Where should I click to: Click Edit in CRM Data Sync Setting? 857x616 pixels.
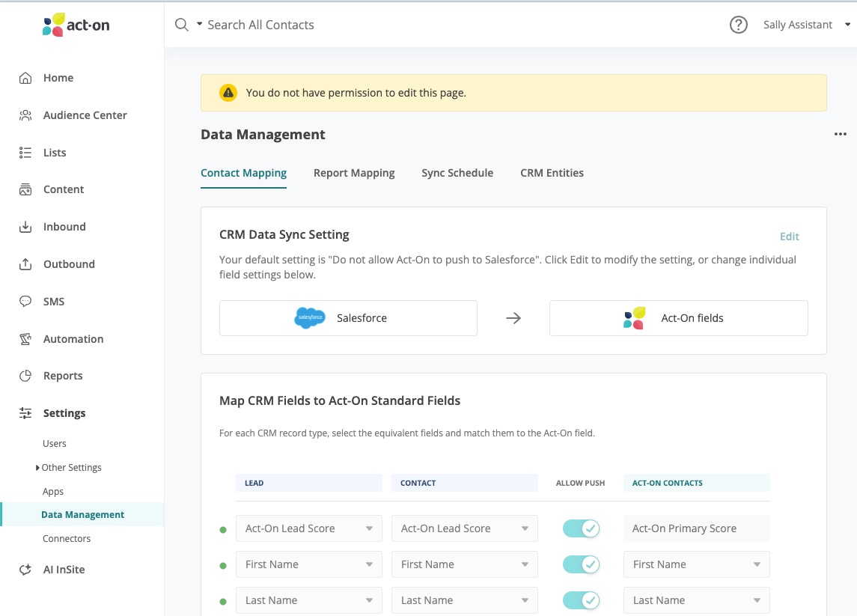(789, 236)
